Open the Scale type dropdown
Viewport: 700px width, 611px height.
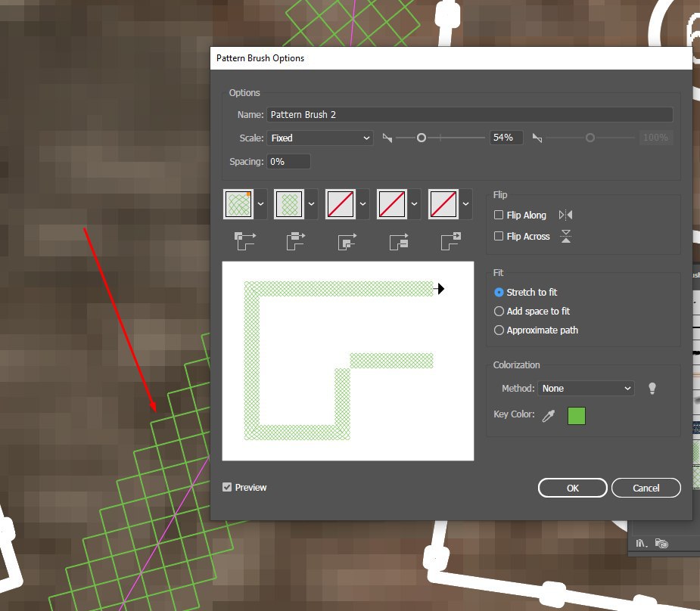point(320,138)
